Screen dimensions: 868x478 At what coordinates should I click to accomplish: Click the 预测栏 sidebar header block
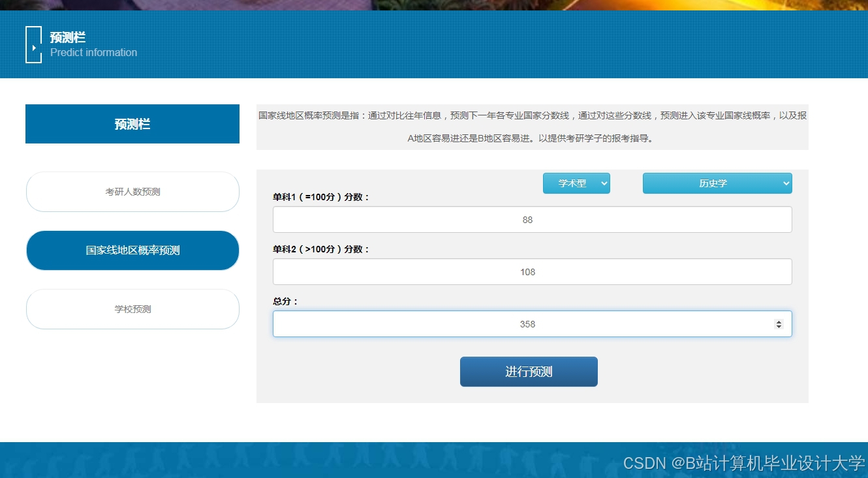coord(132,124)
